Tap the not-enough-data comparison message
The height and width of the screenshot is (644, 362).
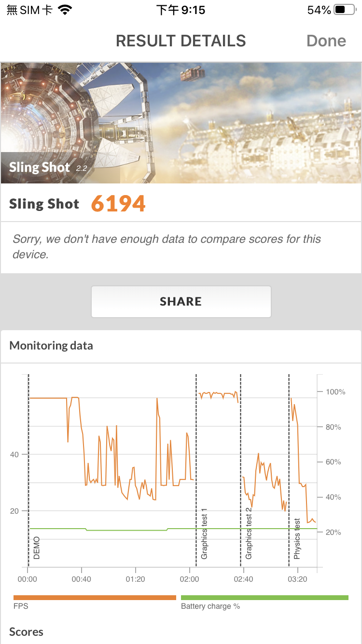pyautogui.click(x=167, y=246)
